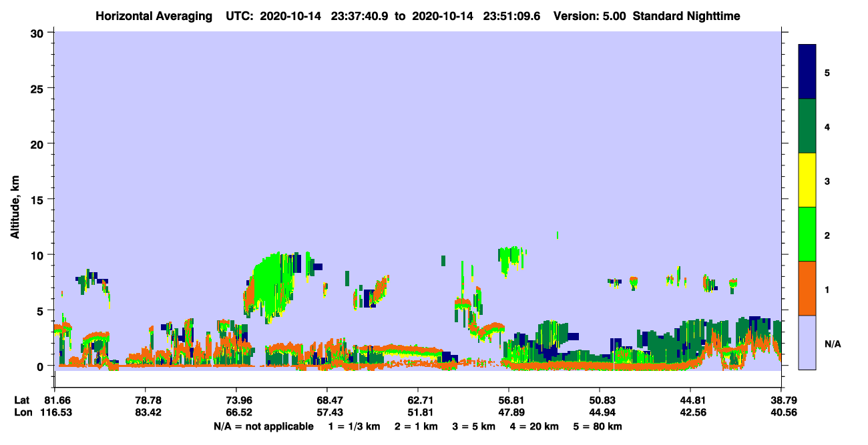
Task: Click the '2 = 1 km' legend entry
Action: [416, 426]
